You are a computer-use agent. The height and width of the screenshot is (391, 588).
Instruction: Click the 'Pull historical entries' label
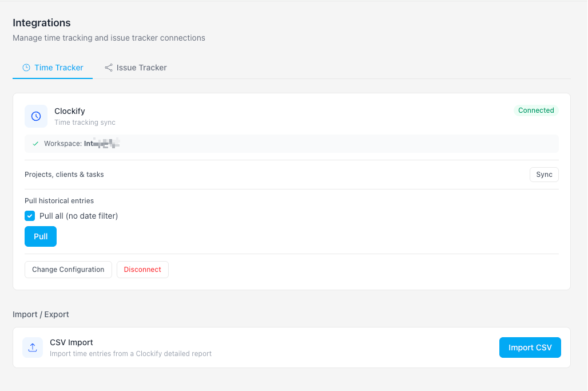59,201
